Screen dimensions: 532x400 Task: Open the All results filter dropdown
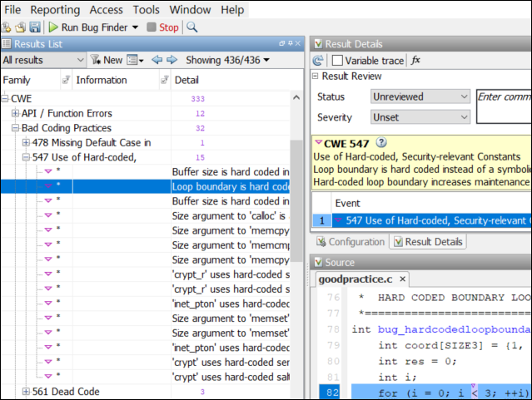pos(43,60)
